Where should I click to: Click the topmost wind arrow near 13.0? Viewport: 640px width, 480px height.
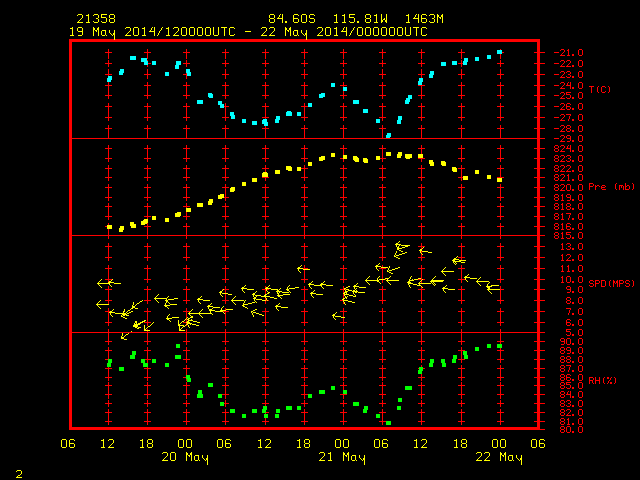click(402, 246)
